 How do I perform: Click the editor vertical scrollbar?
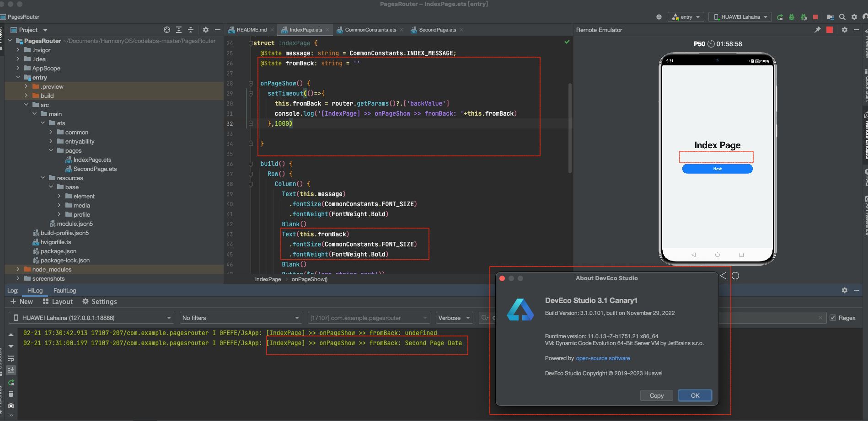pos(570,128)
